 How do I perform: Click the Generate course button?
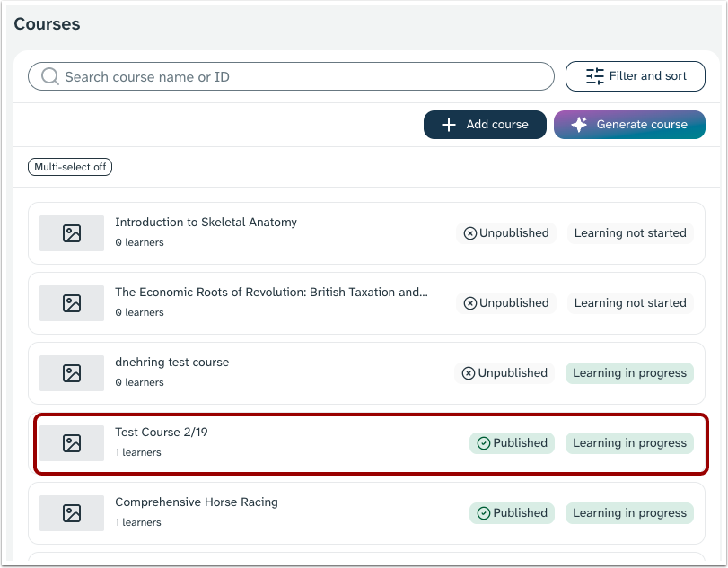[629, 125]
